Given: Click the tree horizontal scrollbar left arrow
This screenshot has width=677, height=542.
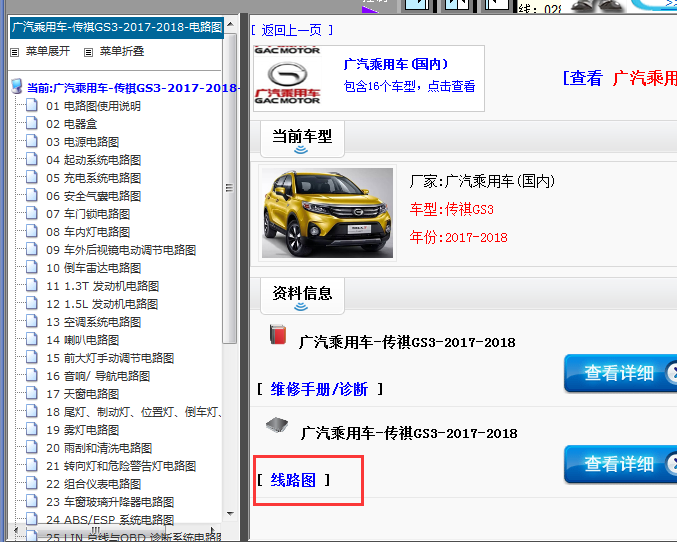Looking at the screenshot, I should point(16,529).
